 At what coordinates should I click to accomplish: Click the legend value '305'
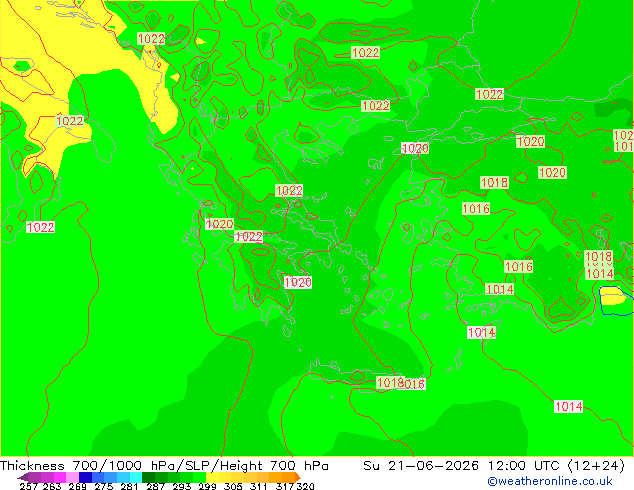233,486
